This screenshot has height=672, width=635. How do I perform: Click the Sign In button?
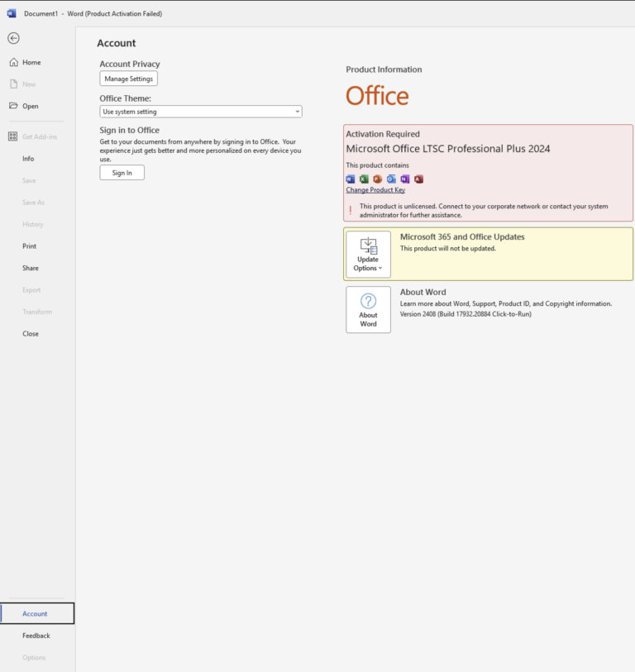(122, 173)
